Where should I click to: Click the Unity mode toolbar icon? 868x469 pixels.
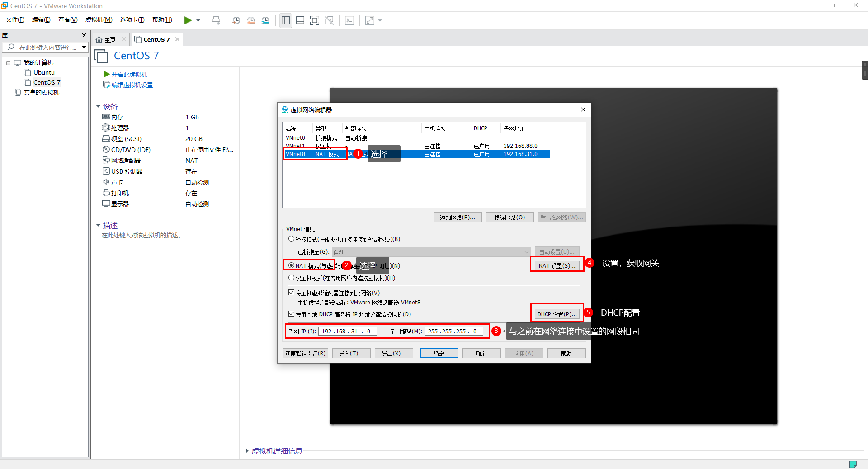point(329,20)
